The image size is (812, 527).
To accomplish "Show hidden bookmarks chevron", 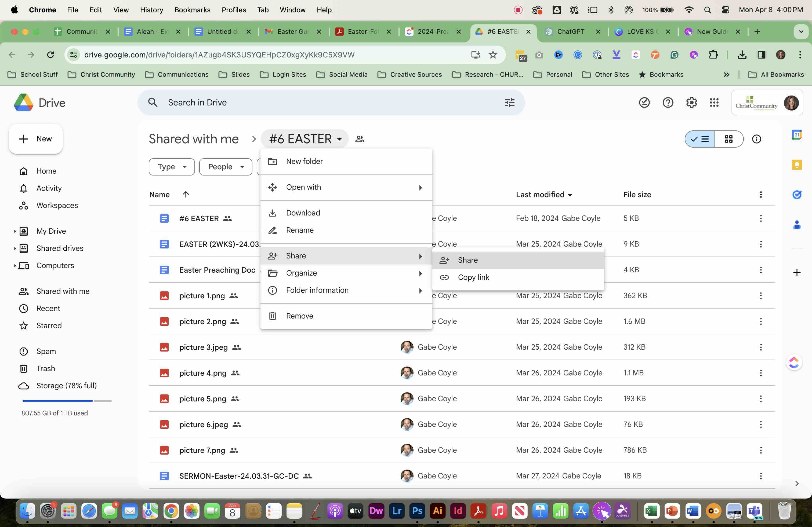I will [726, 74].
